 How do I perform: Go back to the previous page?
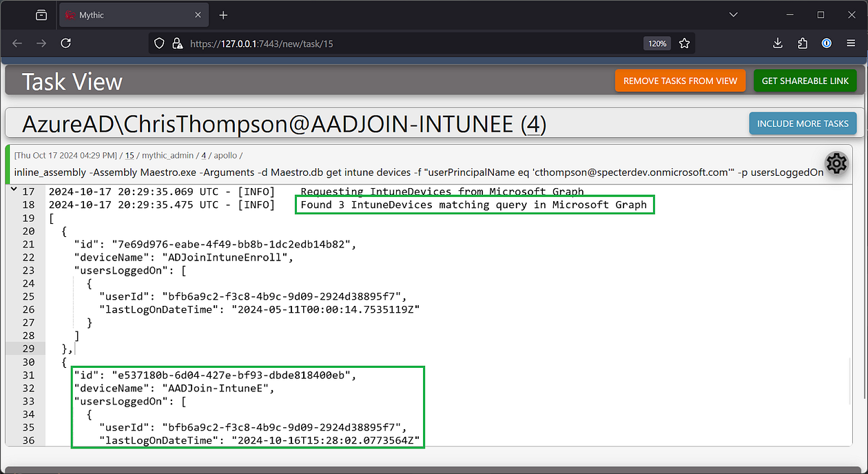17,43
